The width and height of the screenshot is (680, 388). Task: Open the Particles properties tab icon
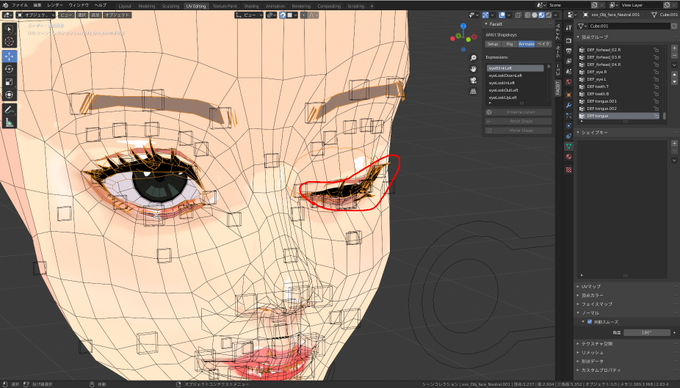pyautogui.click(x=569, y=116)
